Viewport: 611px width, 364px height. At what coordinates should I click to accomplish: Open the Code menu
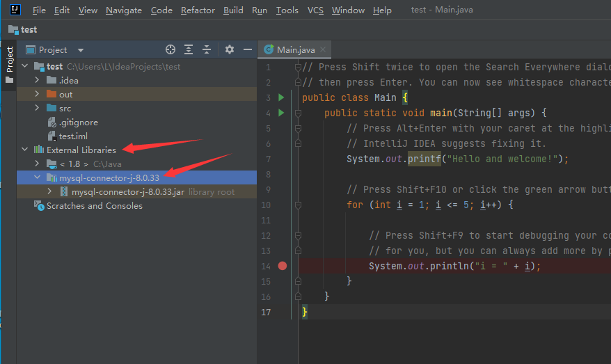[x=161, y=10]
